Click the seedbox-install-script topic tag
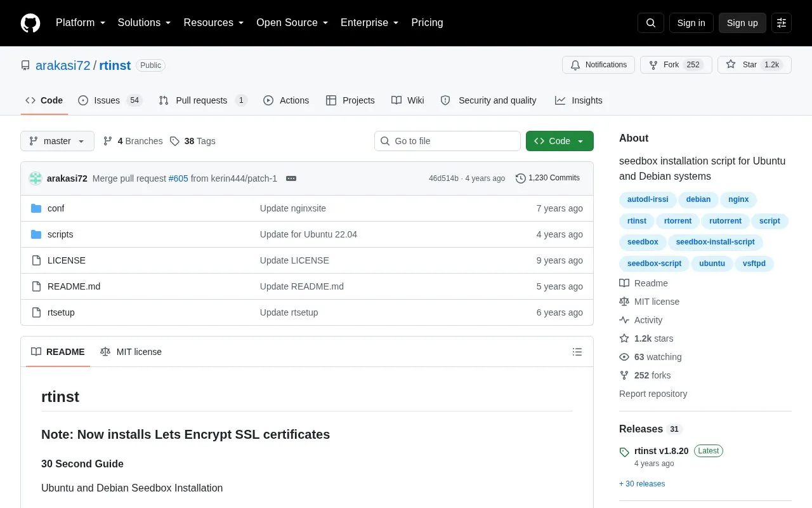Viewport: 812px width, 508px height. point(715,242)
